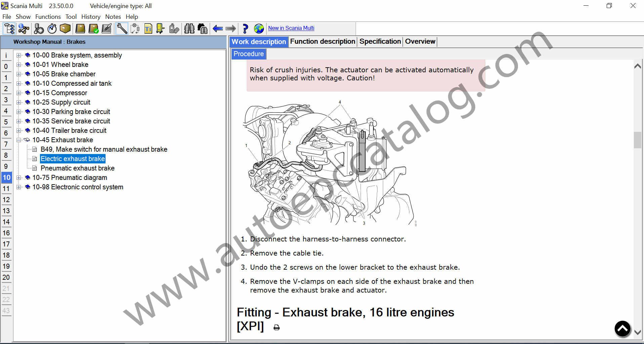644x344 pixels.
Task: Select main group 5 in sidebar
Action: click(x=6, y=122)
